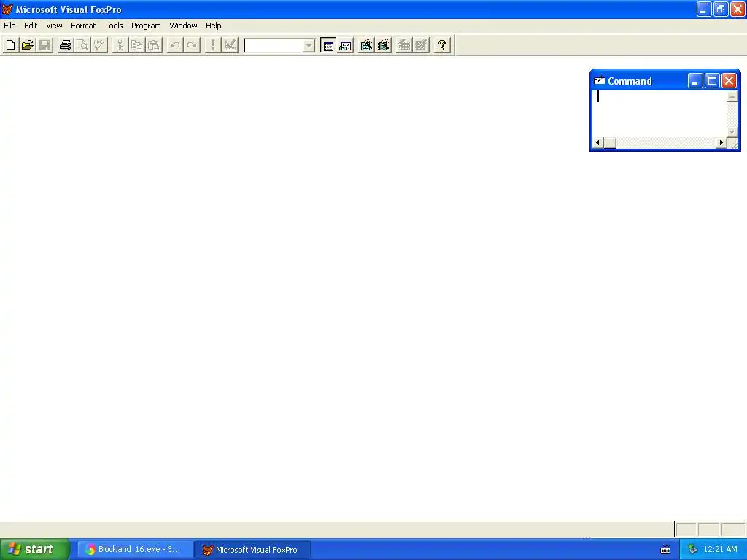Click the New file toolbar icon
747x560 pixels.
pos(10,45)
